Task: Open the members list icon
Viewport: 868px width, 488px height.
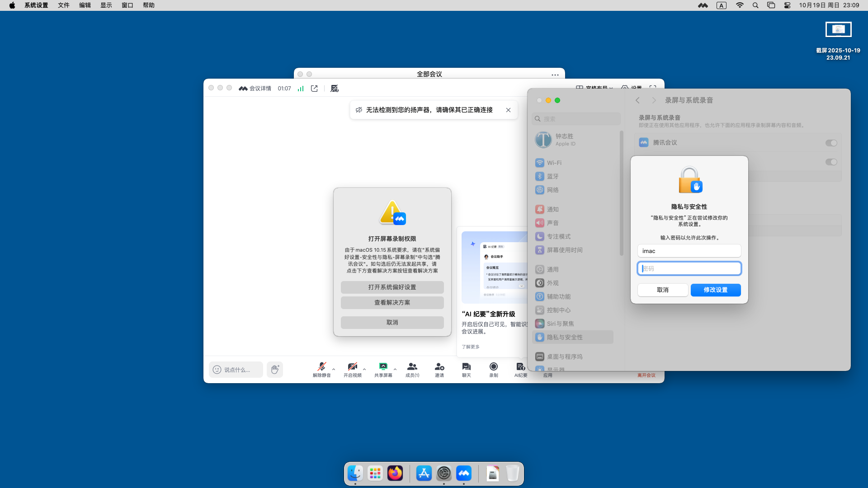Action: [412, 366]
